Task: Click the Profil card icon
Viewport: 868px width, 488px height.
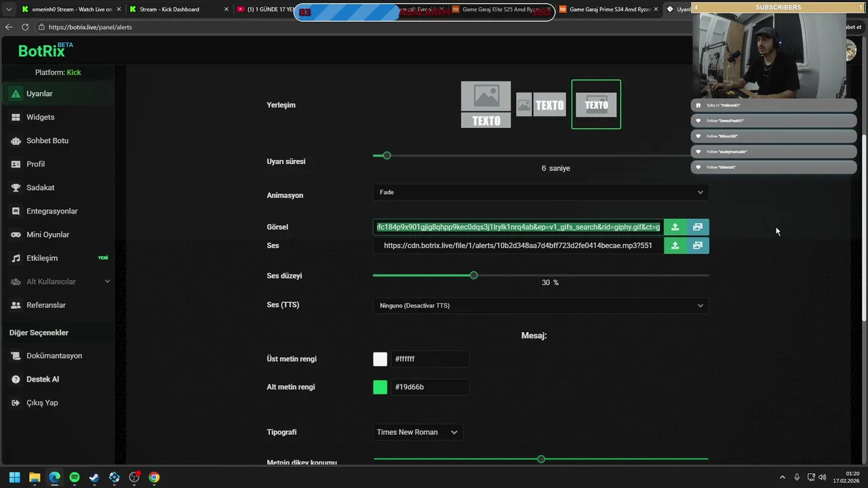Action: point(16,164)
